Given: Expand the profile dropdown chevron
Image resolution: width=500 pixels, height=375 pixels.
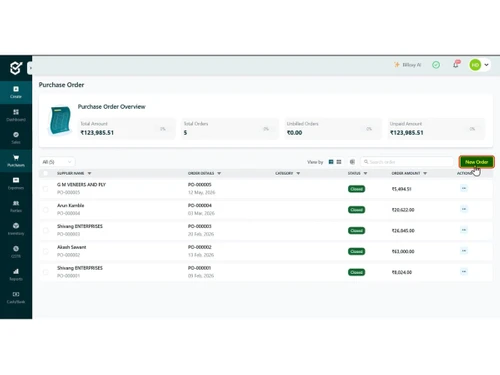Looking at the screenshot, I should pyautogui.click(x=486, y=65).
